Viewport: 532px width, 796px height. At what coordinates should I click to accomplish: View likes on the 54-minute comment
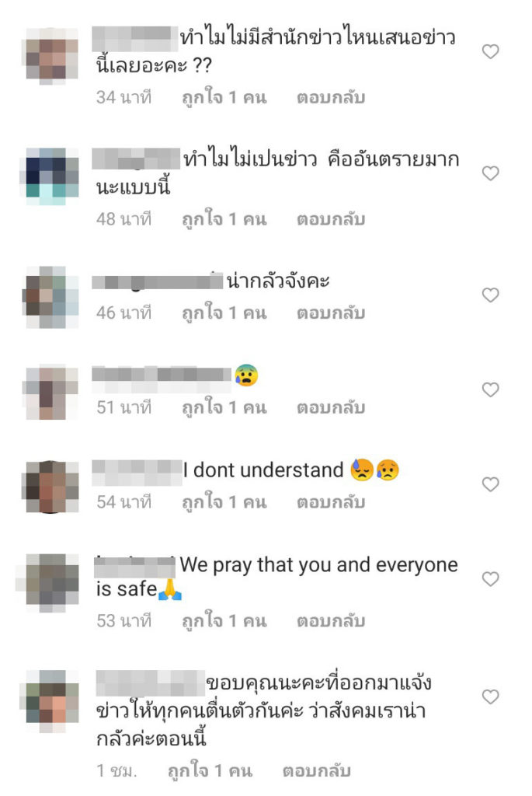tap(224, 501)
